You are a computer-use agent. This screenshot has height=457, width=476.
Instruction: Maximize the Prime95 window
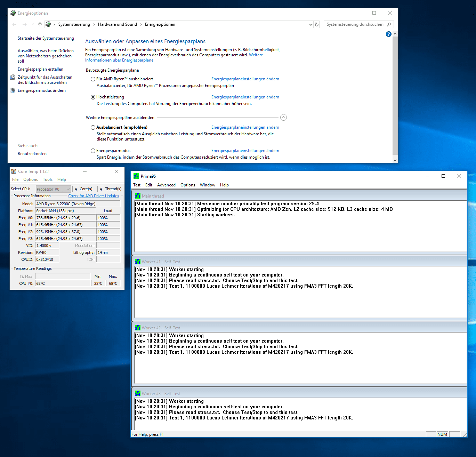tap(443, 176)
